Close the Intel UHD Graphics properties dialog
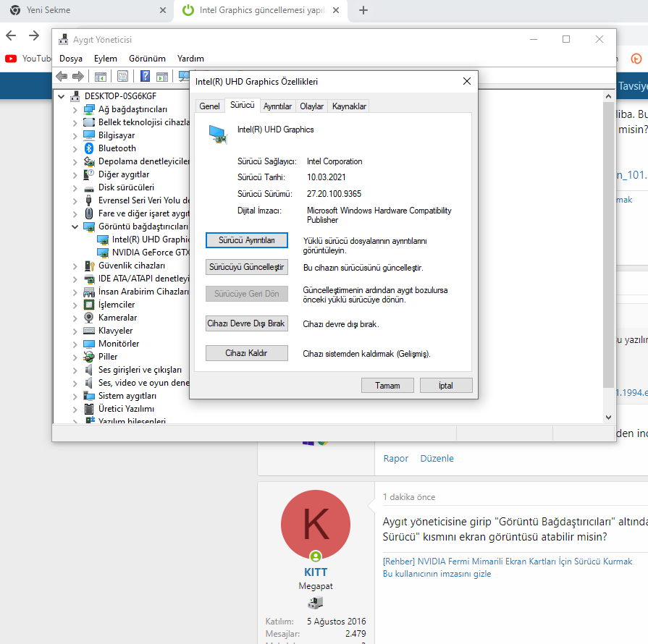Image resolution: width=648 pixels, height=644 pixels. (467, 81)
